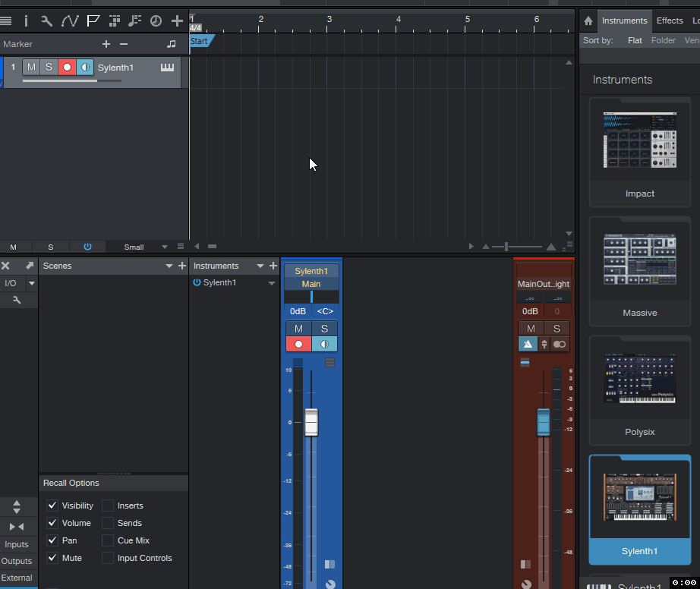This screenshot has height=589, width=700.
Task: Open the track list menu icon
Action: (x=6, y=20)
